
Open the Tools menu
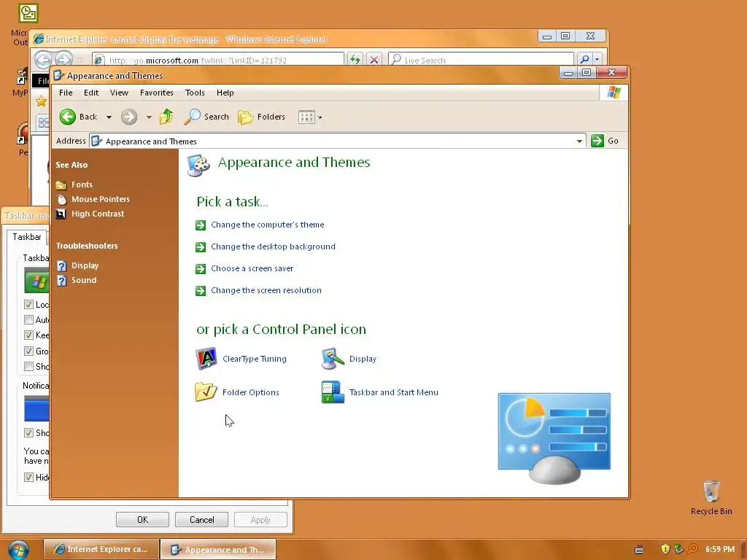click(195, 93)
